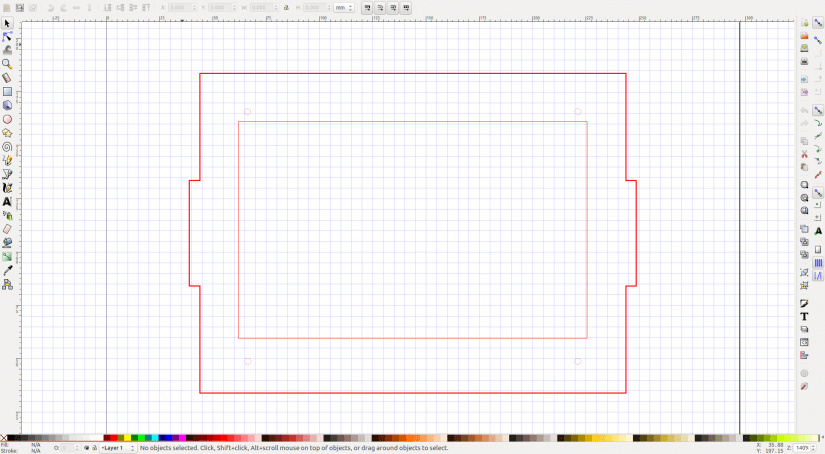Pick the yellow palette swatch

127,438
